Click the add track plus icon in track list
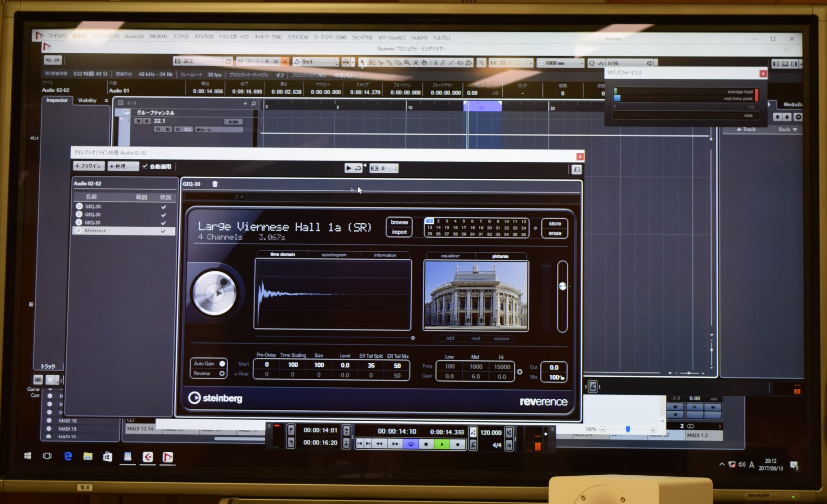827x504 pixels. coord(245,104)
